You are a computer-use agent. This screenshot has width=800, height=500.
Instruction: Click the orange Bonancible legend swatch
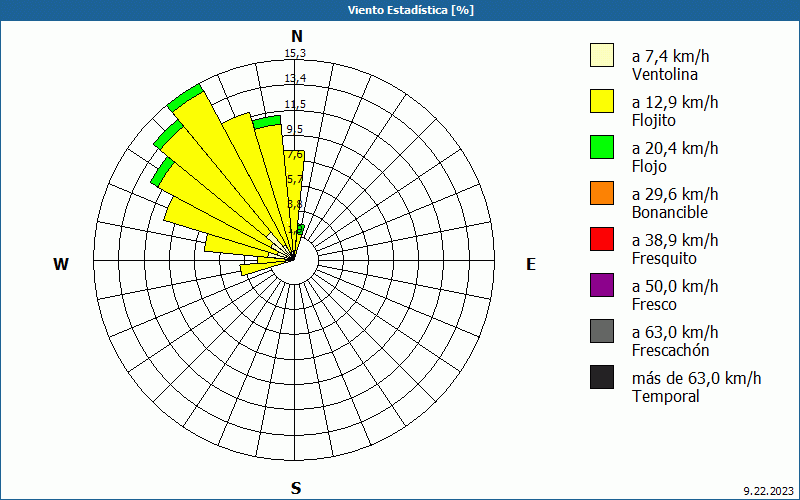pos(602,193)
